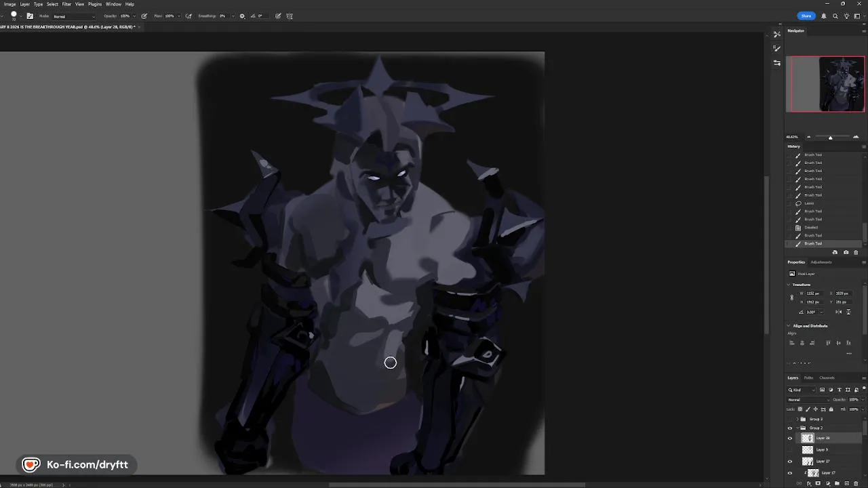Lock transparent pixels icon in Layers

800,409
